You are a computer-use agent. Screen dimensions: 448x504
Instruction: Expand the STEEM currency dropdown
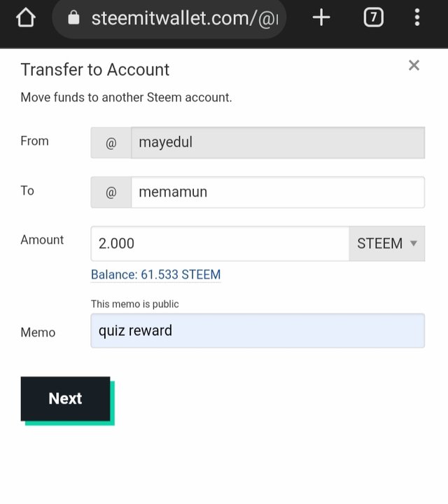[x=386, y=244]
